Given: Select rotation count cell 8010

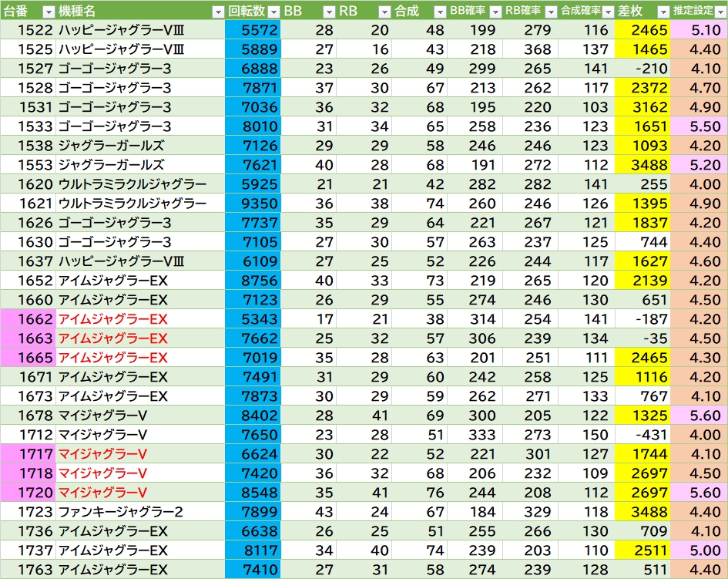Looking at the screenshot, I should pyautogui.click(x=253, y=126).
